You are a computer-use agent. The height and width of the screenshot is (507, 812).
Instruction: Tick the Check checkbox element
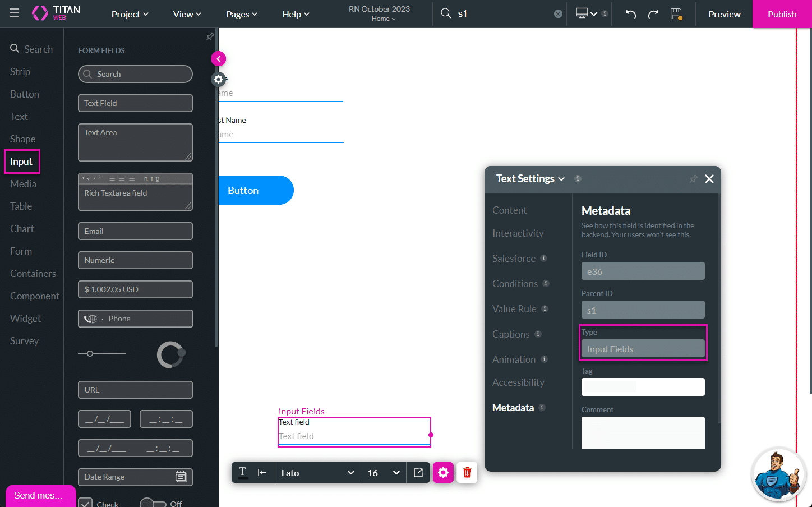(x=86, y=503)
